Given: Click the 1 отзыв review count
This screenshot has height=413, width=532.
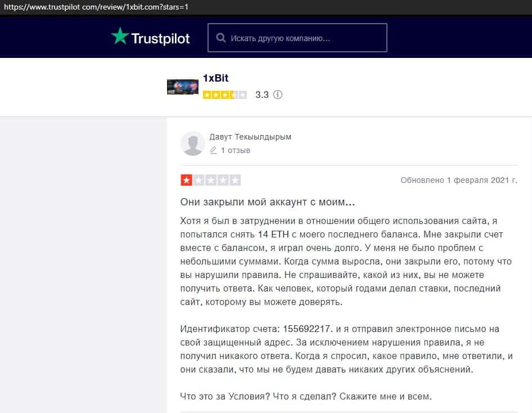Looking at the screenshot, I should coord(236,150).
